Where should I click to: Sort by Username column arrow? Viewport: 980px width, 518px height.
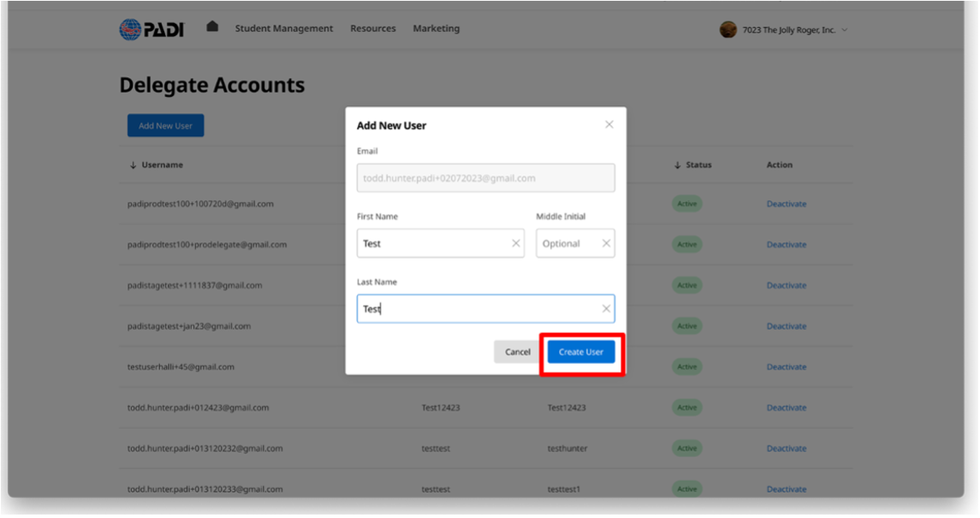[133, 165]
